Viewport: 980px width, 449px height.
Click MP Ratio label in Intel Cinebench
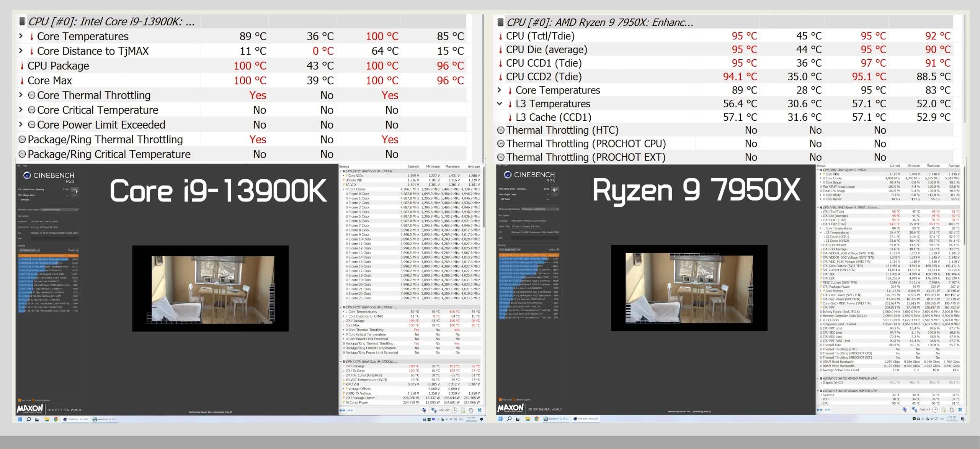coord(25,200)
